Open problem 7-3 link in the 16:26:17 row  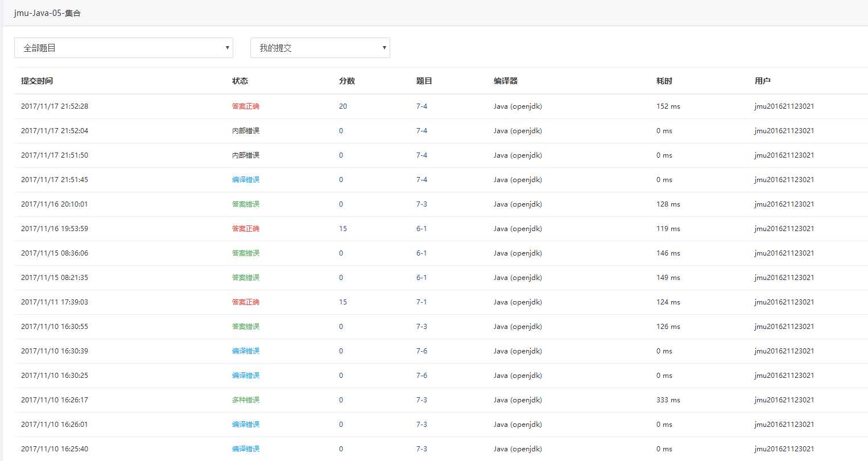[421, 400]
